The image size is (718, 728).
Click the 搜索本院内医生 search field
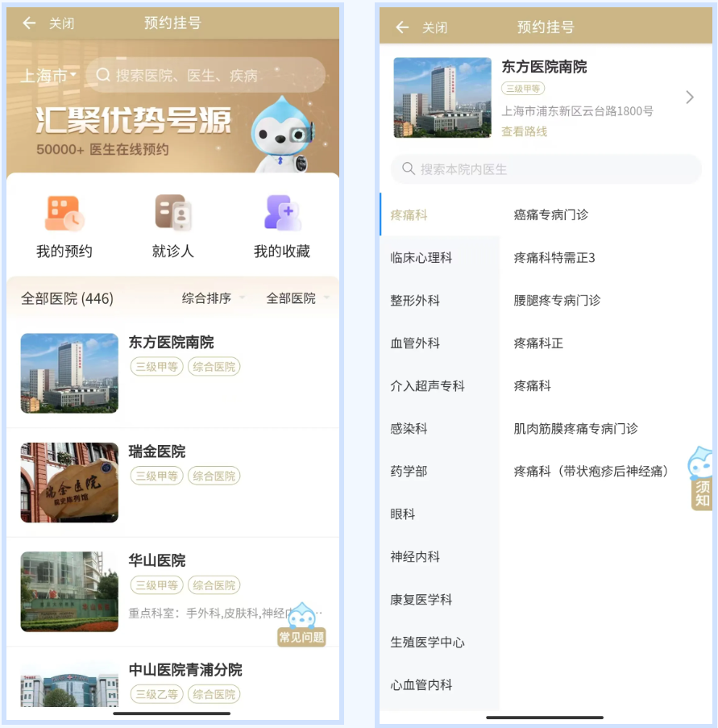click(x=546, y=169)
